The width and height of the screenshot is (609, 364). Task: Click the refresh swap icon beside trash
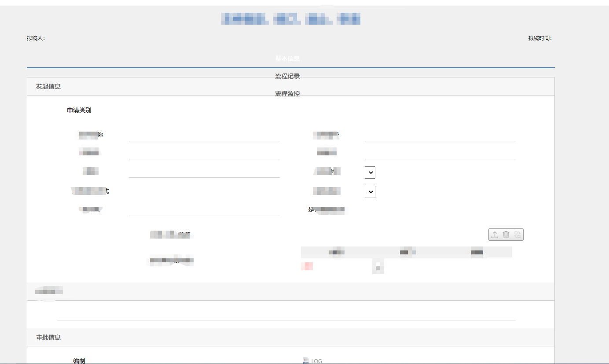[517, 235]
